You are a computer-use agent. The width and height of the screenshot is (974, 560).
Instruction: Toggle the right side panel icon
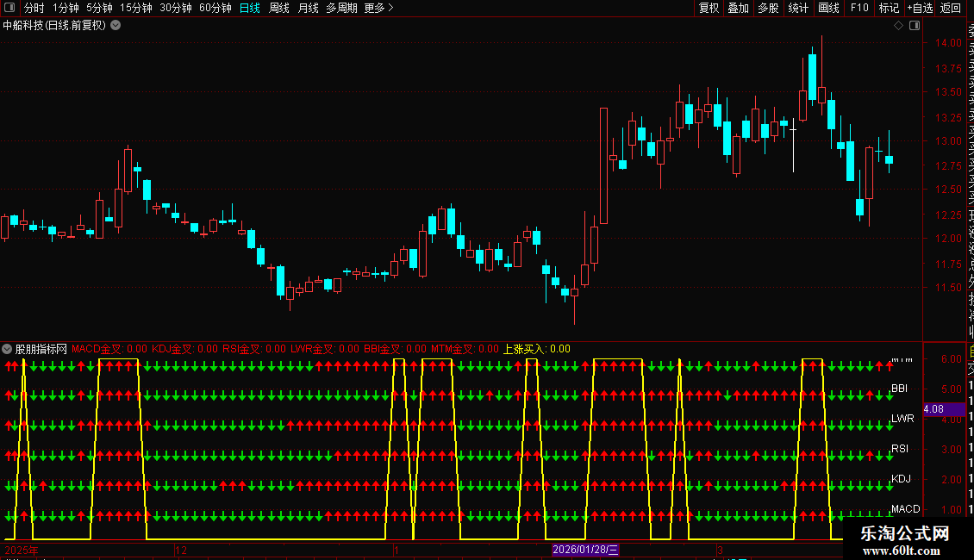915,26
